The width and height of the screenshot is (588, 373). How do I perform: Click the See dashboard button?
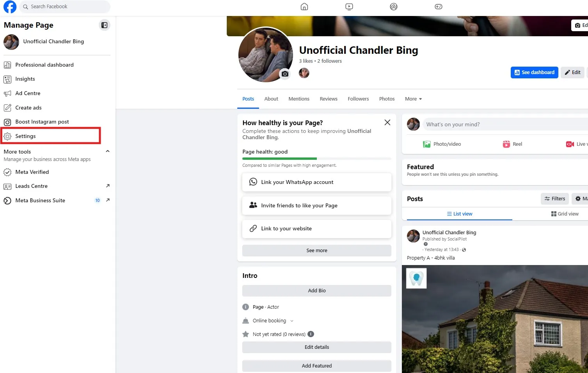coord(534,72)
